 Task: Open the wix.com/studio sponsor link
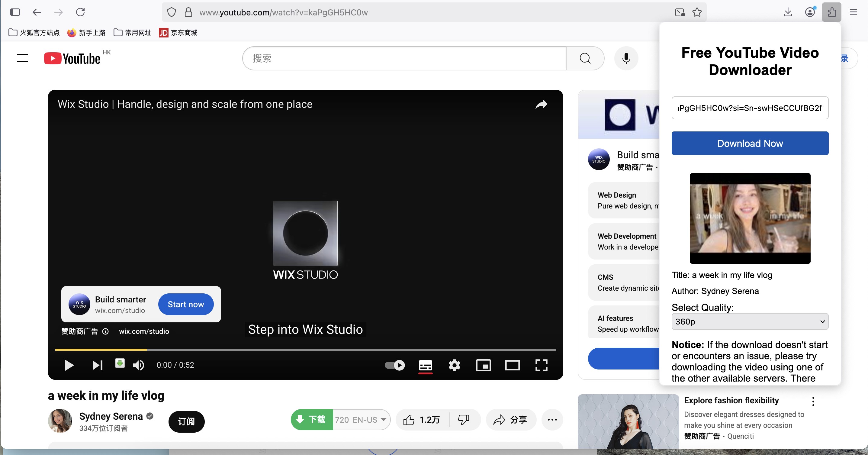click(x=144, y=331)
